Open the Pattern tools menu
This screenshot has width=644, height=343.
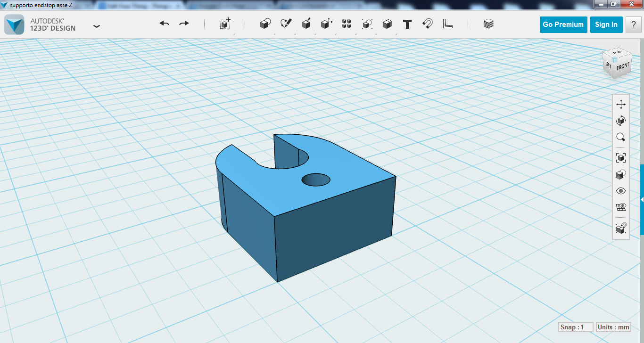pos(347,24)
